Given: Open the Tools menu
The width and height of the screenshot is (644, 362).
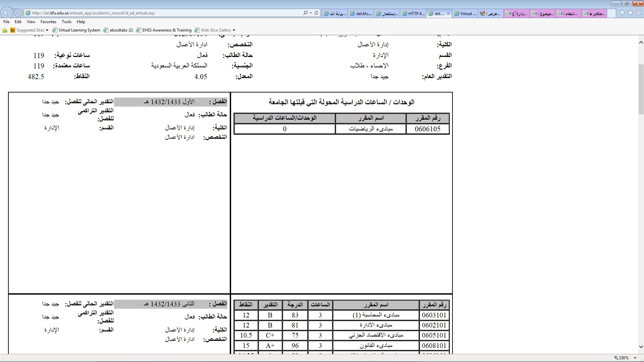Looking at the screenshot, I should coord(66,22).
